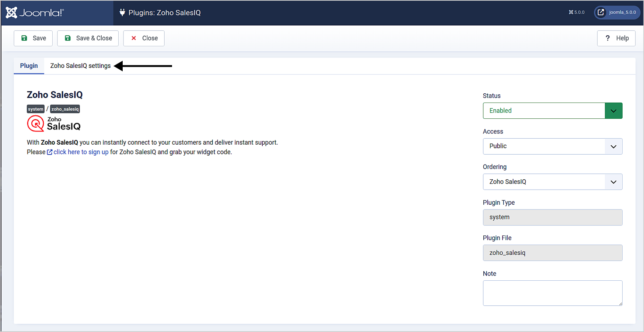This screenshot has height=332, width=644.
Task: Click the 'Access' field label
Action: 493,131
